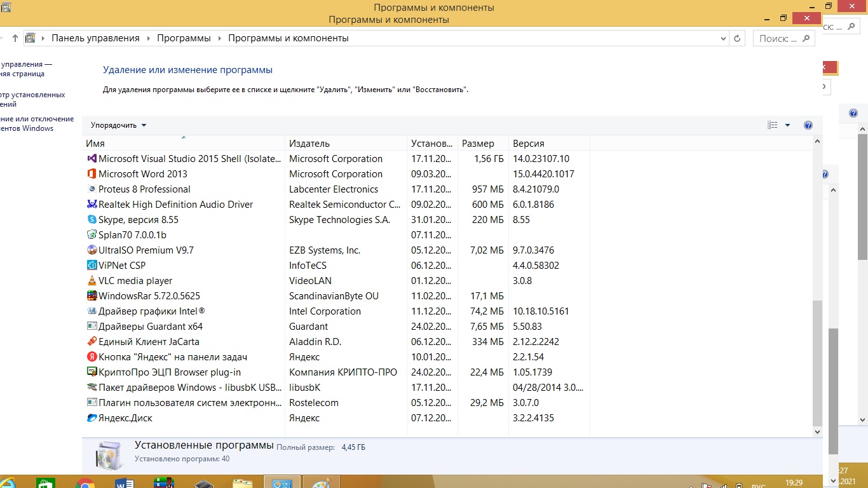
Task: Click the Splan70 program icon
Action: 92,235
